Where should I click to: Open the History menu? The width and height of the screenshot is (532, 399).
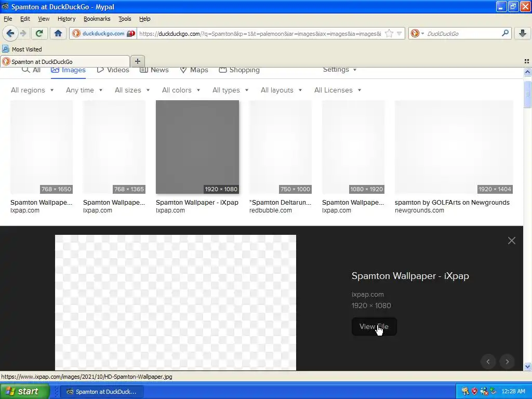pos(66,19)
